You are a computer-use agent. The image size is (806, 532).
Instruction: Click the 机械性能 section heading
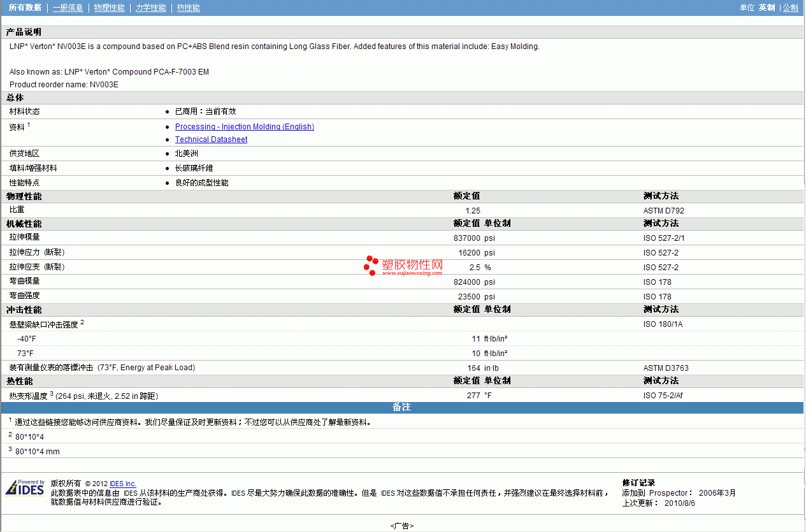(24, 224)
